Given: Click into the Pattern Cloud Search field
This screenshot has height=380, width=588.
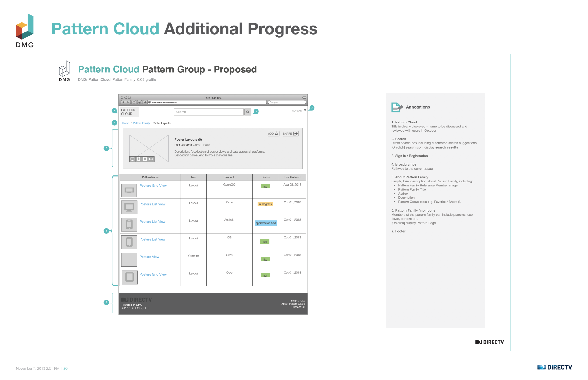Looking at the screenshot, I should coord(208,112).
